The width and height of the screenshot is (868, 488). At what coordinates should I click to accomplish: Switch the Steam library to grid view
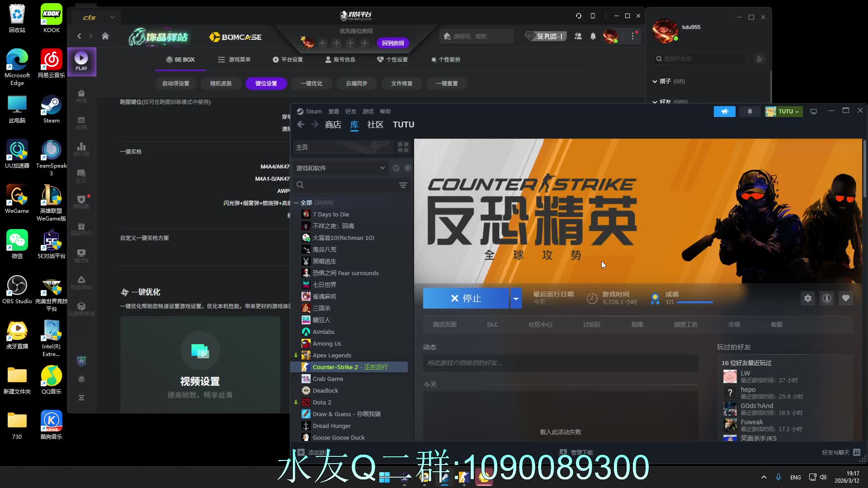click(x=403, y=147)
